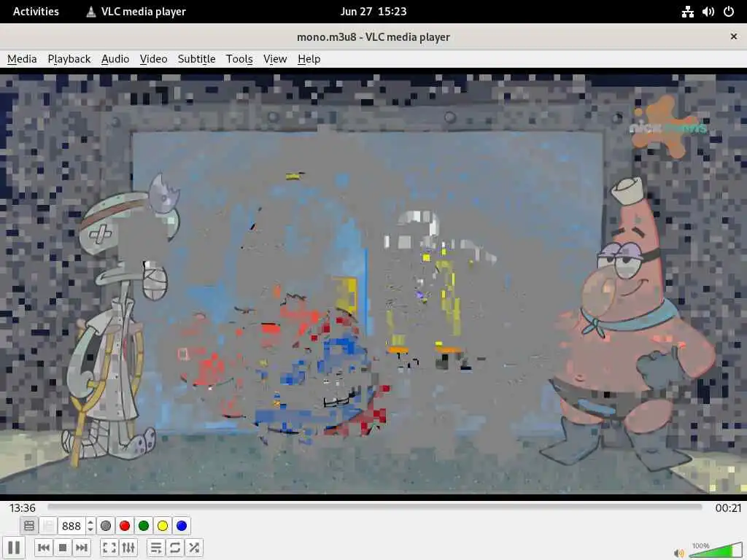Open system volume icon in top bar

(x=708, y=12)
